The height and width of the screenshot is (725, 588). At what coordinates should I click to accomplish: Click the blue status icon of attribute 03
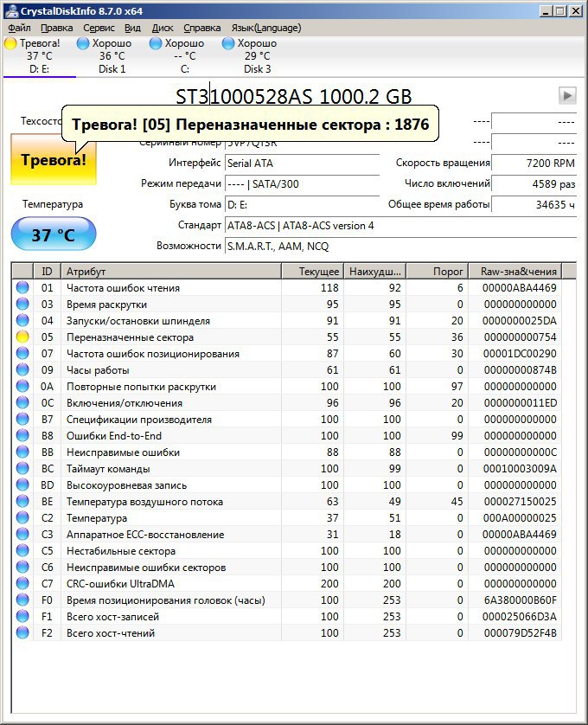(22, 305)
